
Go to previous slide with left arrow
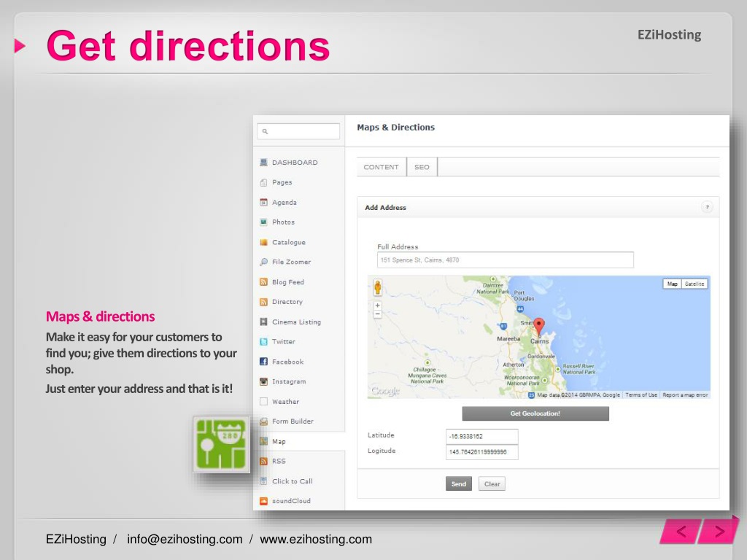tap(681, 531)
